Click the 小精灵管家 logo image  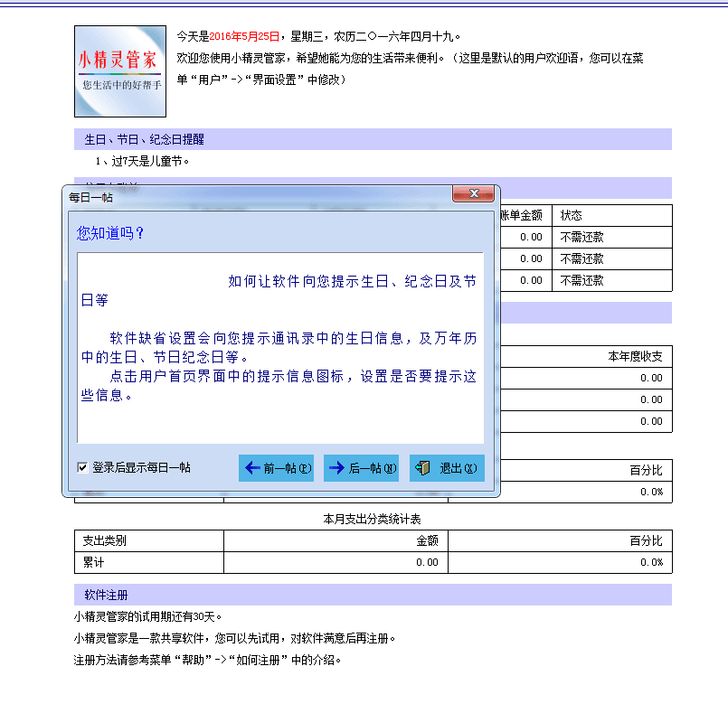(120, 71)
